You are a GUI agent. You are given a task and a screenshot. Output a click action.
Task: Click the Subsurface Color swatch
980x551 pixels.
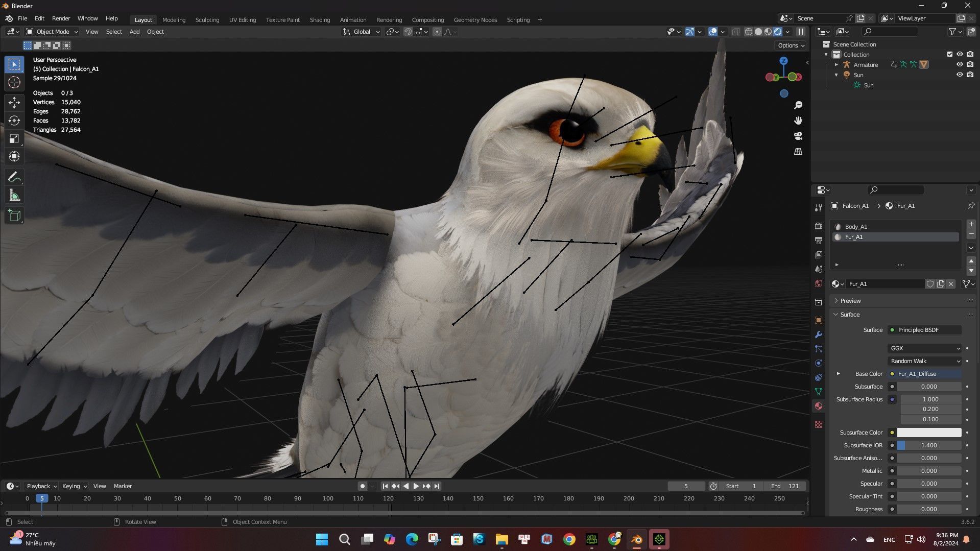click(x=929, y=433)
